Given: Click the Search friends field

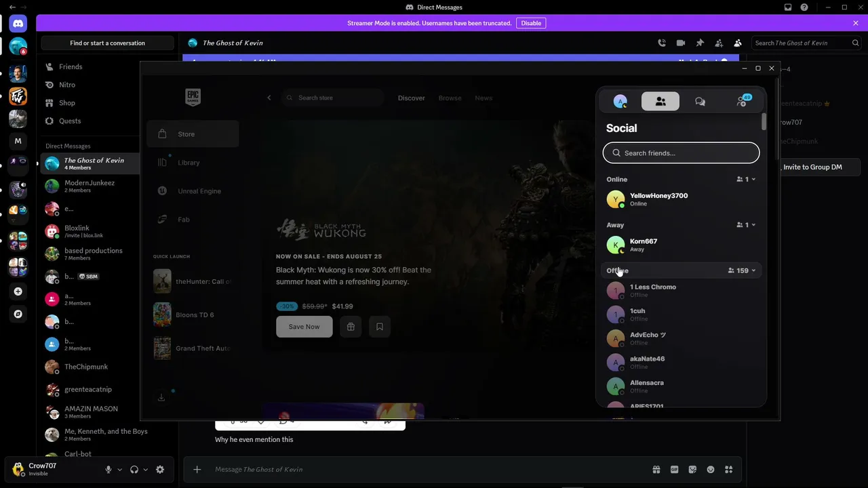Looking at the screenshot, I should (681, 153).
